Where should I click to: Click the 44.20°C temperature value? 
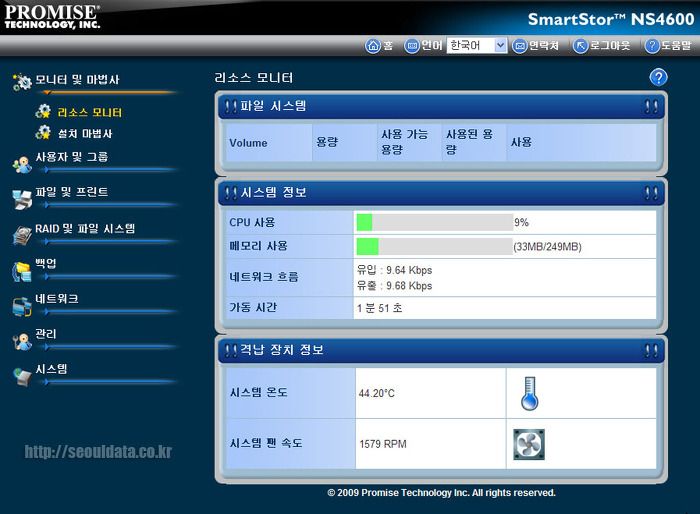(377, 393)
